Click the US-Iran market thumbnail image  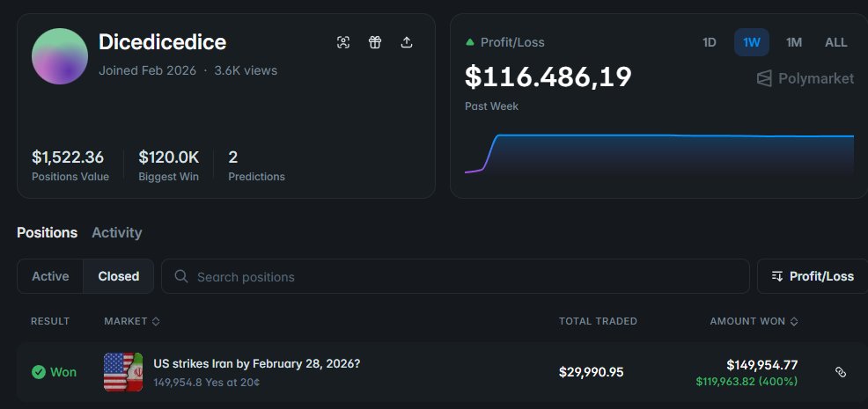tap(123, 372)
